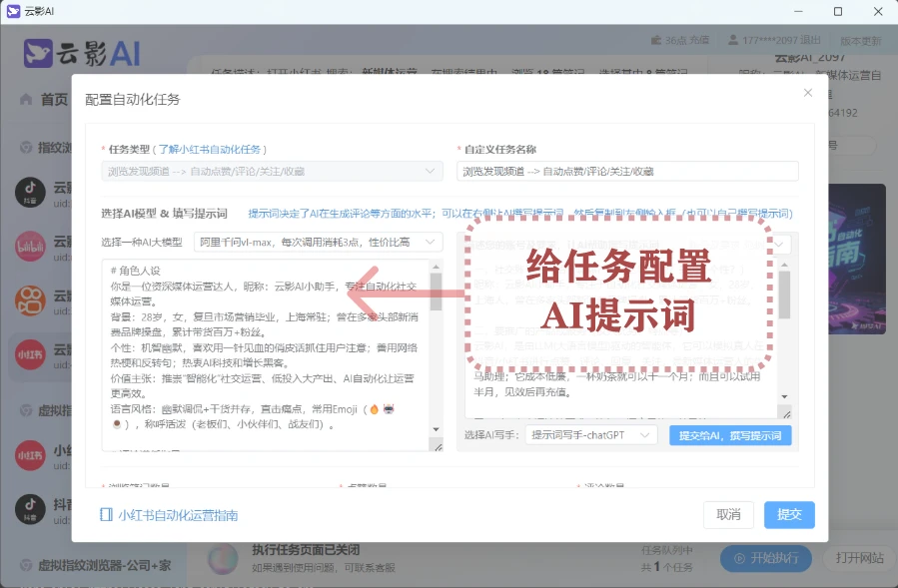Click the 充值 points wallet icon
Screen dimensions: 898x588
pos(655,41)
